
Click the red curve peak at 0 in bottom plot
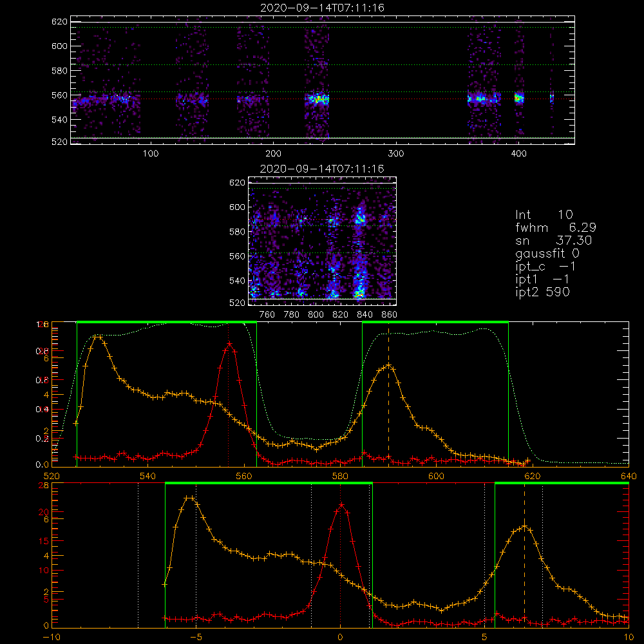(x=341, y=504)
